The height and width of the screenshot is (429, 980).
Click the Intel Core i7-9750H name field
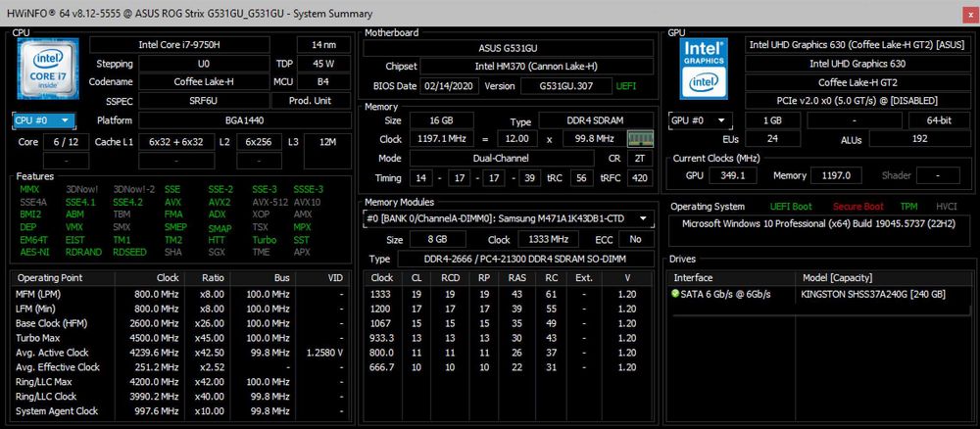pyautogui.click(x=180, y=45)
